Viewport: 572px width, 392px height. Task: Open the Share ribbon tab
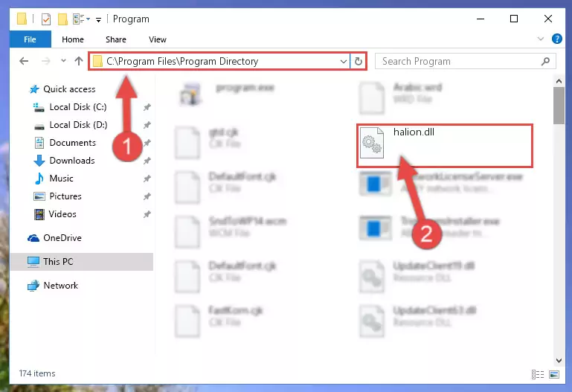coord(116,39)
